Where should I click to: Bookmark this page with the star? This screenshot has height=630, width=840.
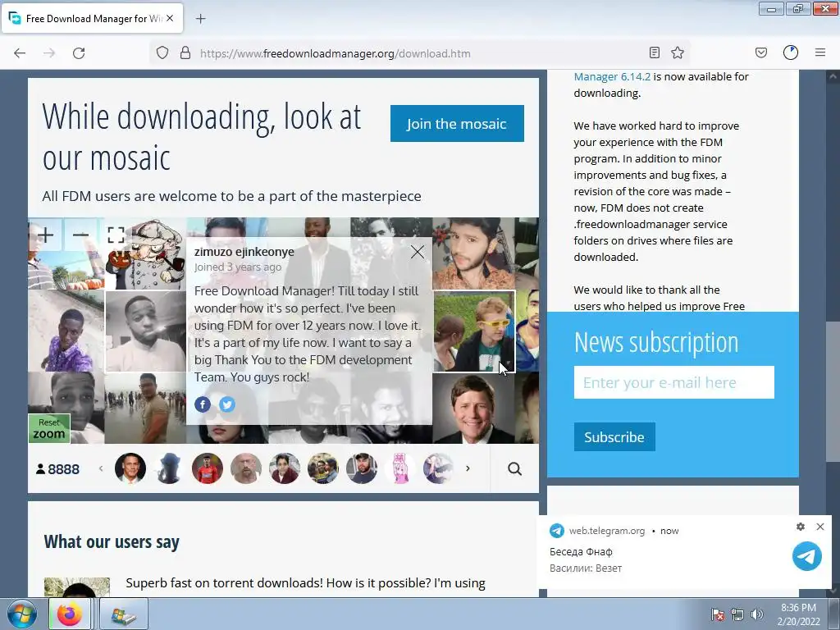pyautogui.click(x=678, y=52)
